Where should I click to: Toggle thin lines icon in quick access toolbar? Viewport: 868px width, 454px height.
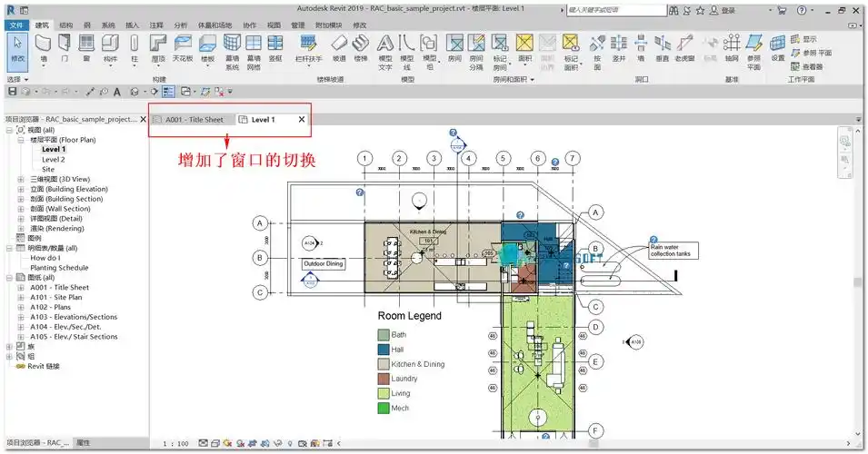point(168,92)
